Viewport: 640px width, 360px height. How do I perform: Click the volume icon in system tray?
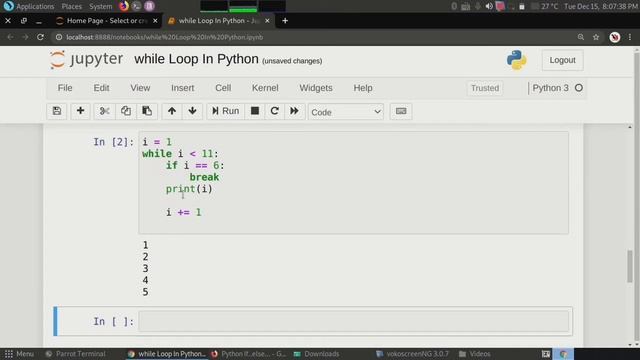click(x=489, y=6)
